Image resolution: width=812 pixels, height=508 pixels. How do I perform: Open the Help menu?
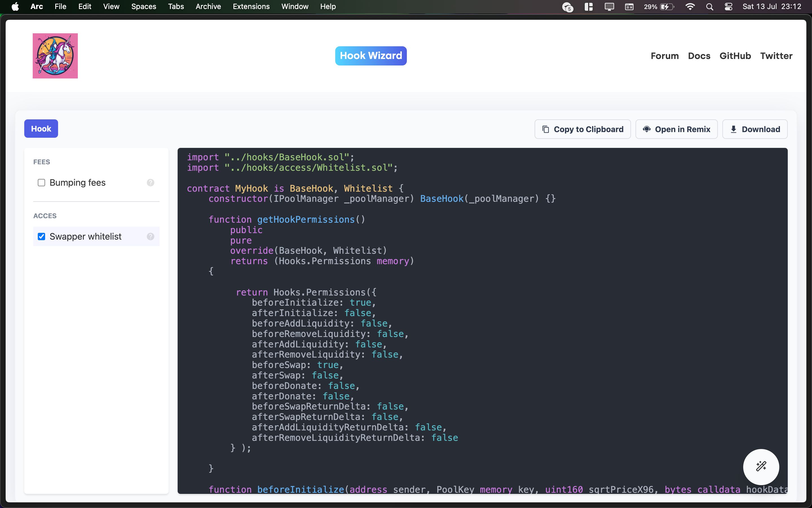328,7
